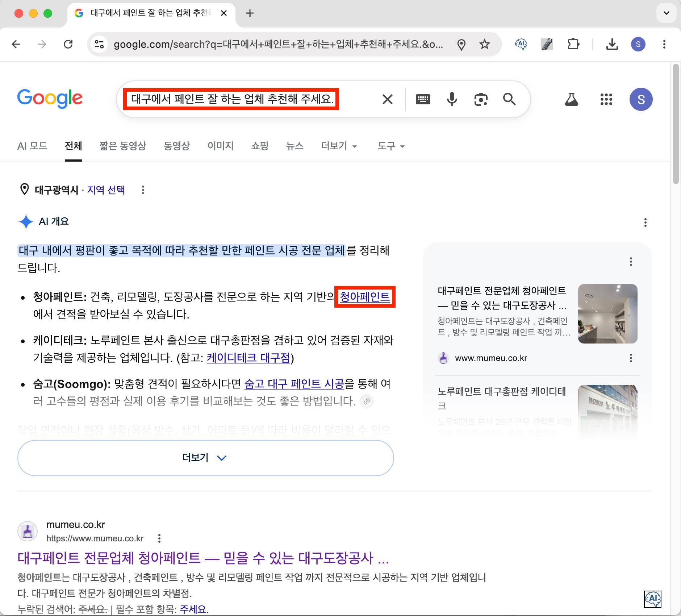Reload the page with the refresh icon
Screen dimensions: 681x616
[x=68, y=44]
